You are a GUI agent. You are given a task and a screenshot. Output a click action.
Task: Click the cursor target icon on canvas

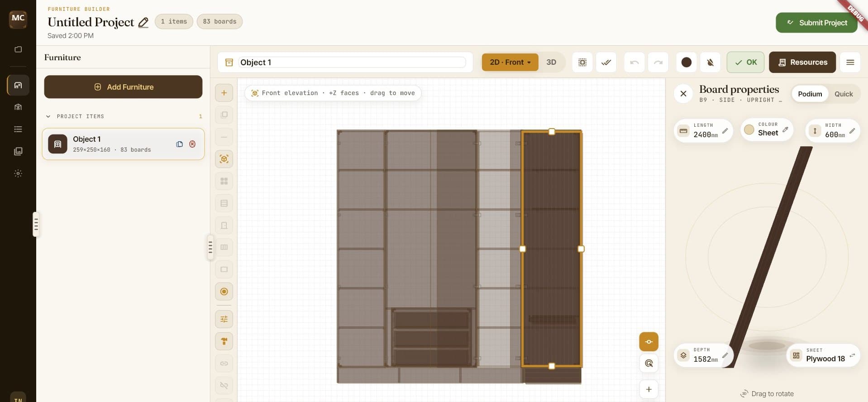(x=649, y=363)
